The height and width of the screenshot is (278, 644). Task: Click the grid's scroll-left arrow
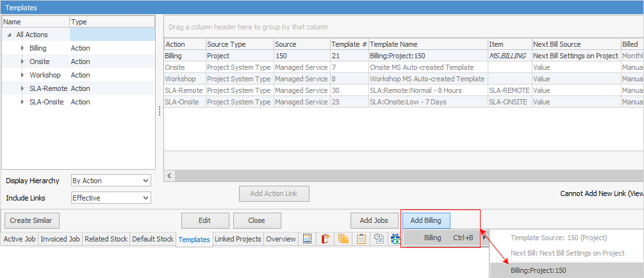[x=170, y=176]
